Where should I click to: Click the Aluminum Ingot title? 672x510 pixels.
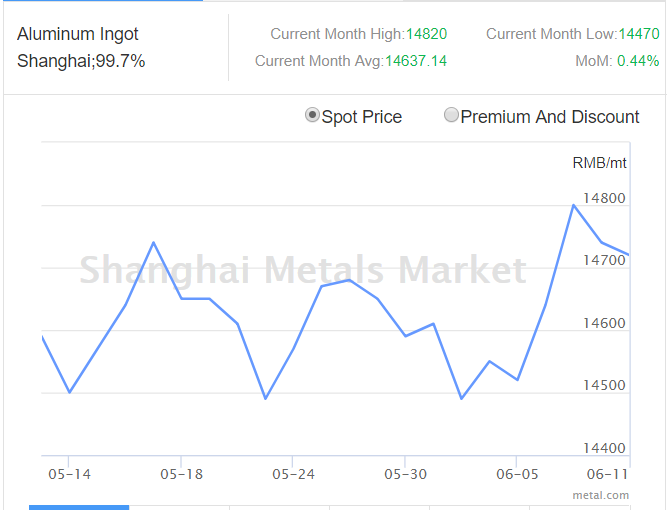[x=78, y=34]
